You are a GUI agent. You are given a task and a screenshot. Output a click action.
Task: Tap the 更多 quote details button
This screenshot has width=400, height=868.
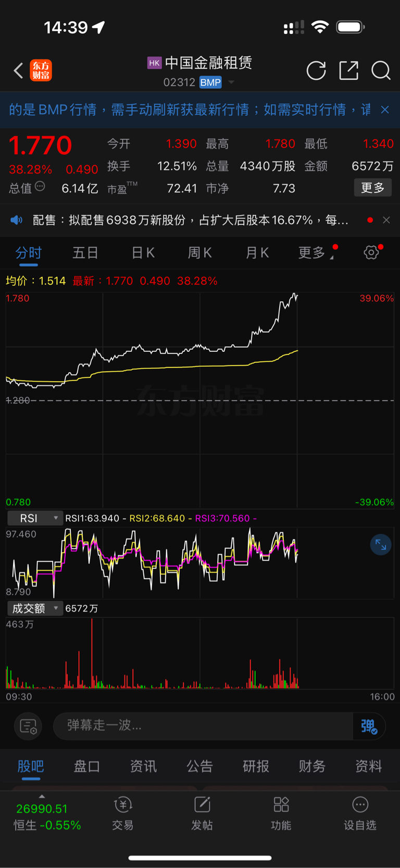[373, 188]
